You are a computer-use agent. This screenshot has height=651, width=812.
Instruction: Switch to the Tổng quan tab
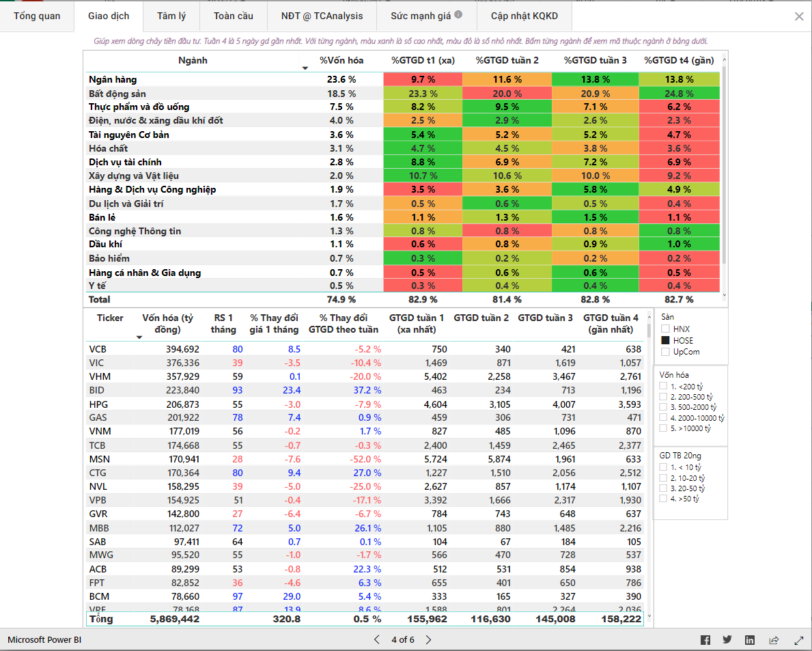pyautogui.click(x=37, y=16)
